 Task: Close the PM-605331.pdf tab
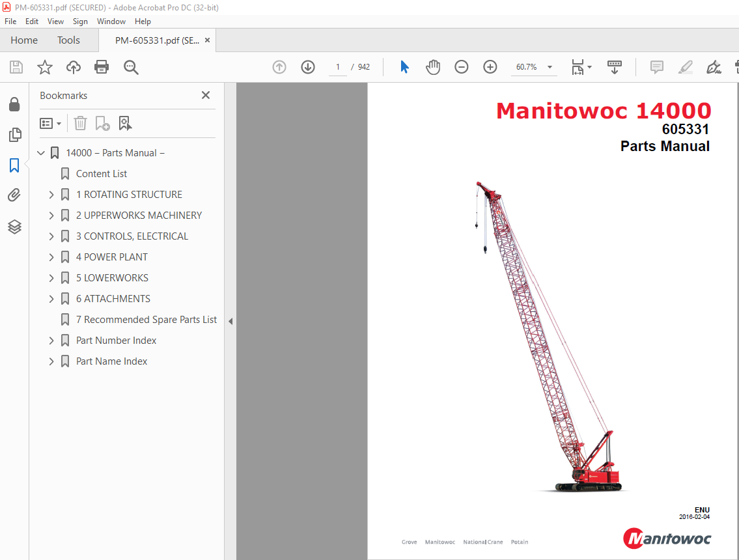[207, 40]
